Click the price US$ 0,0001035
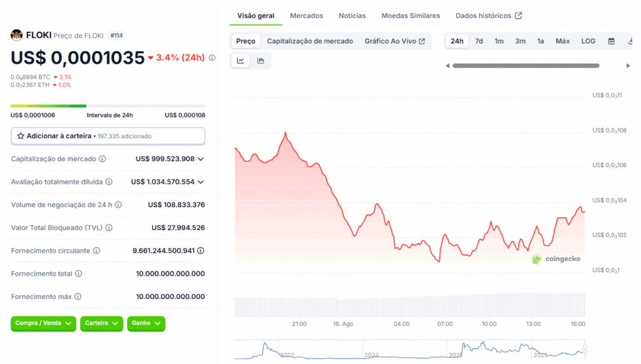The image size is (641, 364). pos(78,58)
